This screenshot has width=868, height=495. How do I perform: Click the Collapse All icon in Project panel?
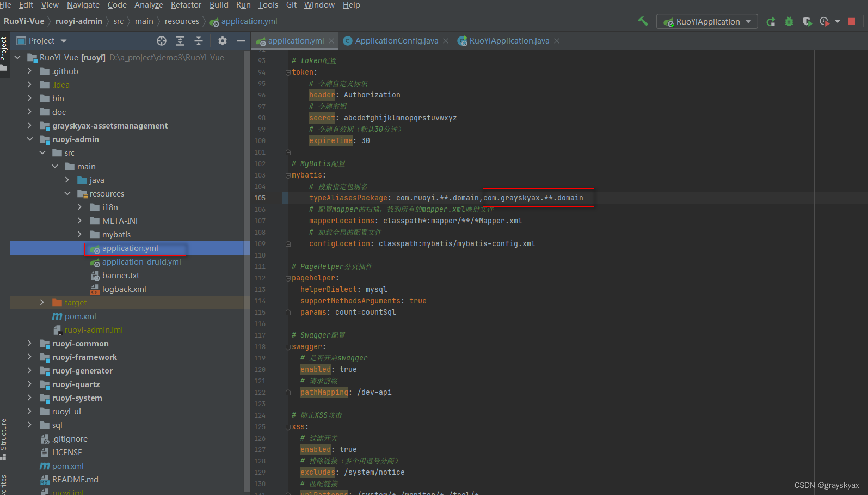199,41
